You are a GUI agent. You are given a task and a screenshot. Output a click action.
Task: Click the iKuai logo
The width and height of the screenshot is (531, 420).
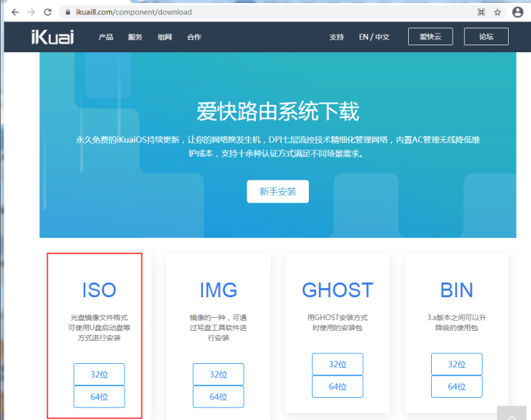[x=52, y=37]
